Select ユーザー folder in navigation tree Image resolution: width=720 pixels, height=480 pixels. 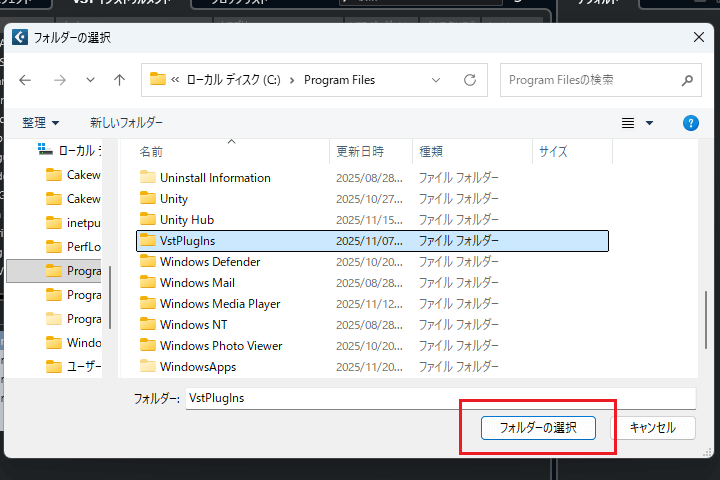point(82,367)
